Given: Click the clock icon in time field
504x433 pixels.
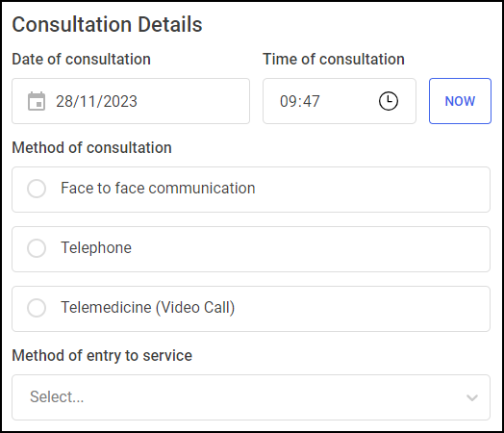Looking at the screenshot, I should (389, 101).
